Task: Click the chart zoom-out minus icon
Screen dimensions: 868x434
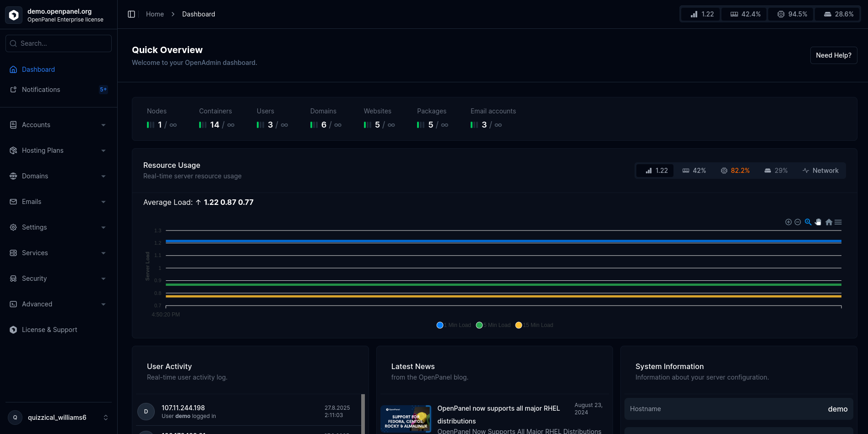Action: (797, 222)
